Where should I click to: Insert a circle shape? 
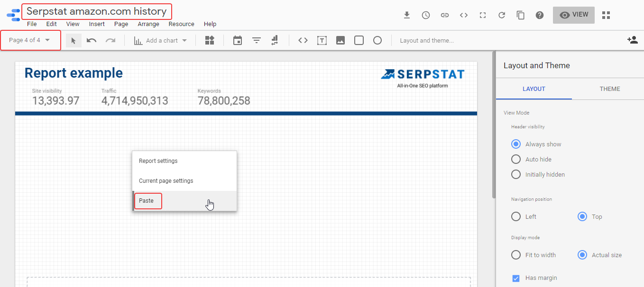[x=377, y=40]
